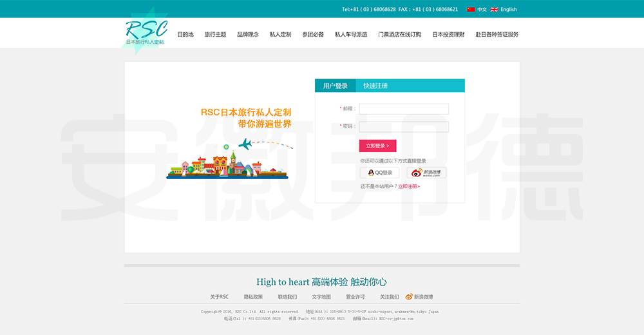Viewport: 644px width, 335px height.
Task: Open 隐私政策 footer link
Action: 253,297
